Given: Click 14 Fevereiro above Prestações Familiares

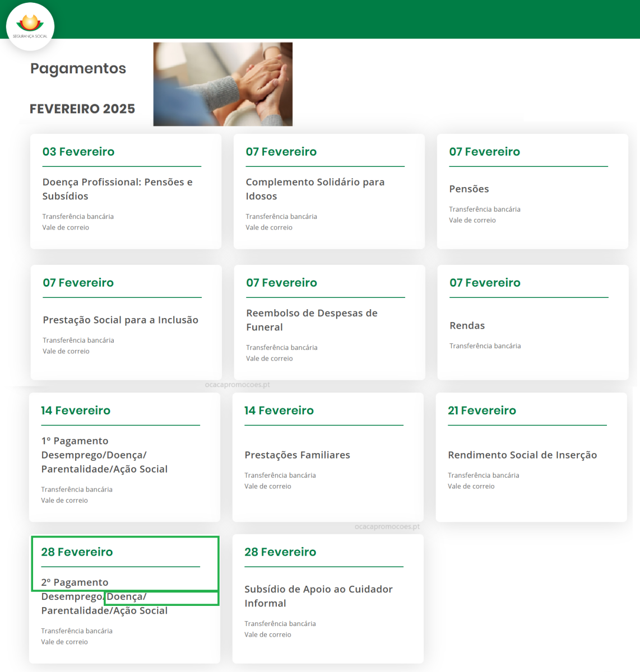Looking at the screenshot, I should (279, 410).
